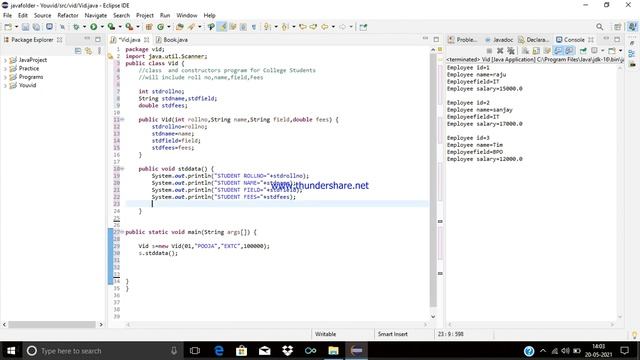Maximize the editor area
640x360 pixels.
(x=436, y=39)
